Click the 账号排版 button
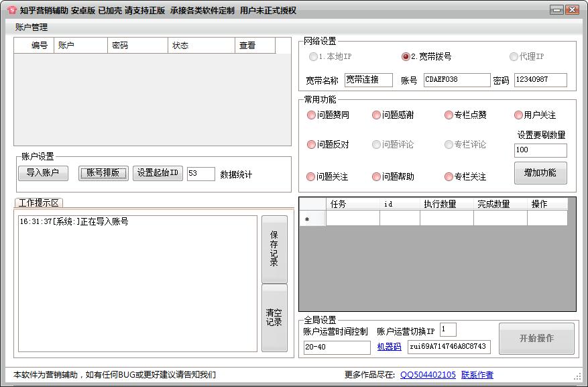Screen dimensions: 588x387 click(x=103, y=173)
